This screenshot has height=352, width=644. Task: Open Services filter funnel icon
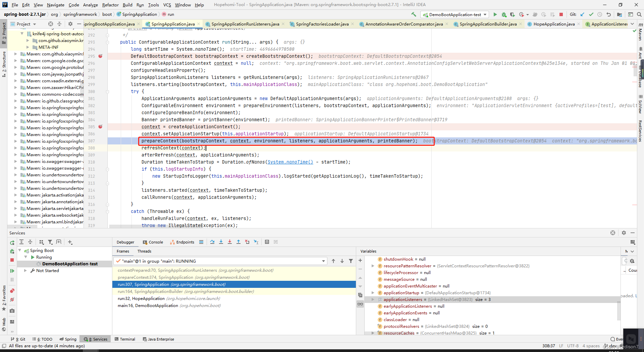click(50, 242)
